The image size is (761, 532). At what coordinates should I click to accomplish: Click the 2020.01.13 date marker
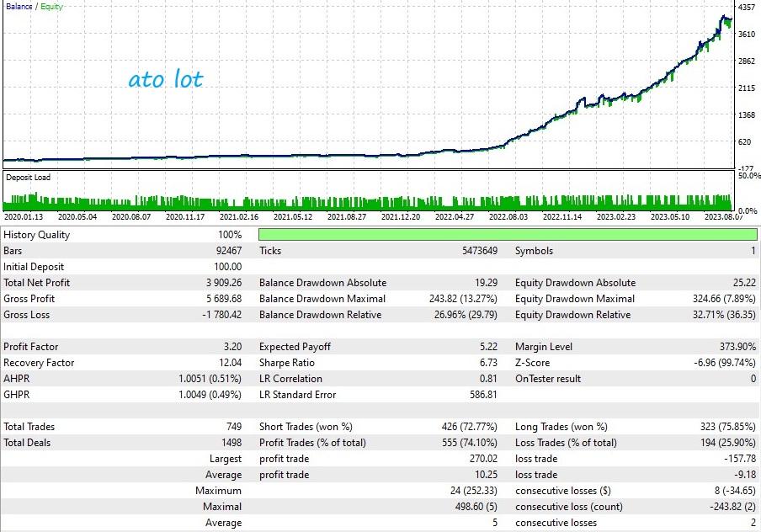pos(24,216)
